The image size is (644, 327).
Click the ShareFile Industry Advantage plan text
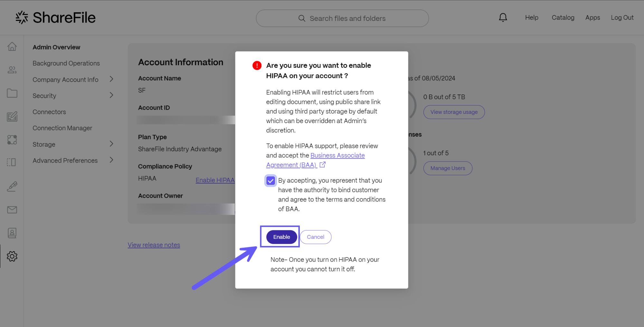pyautogui.click(x=180, y=149)
